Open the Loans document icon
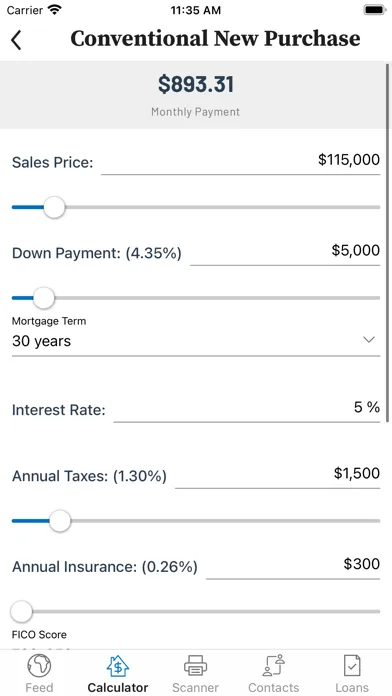Screen dimensions: 392x696 (x=352, y=666)
